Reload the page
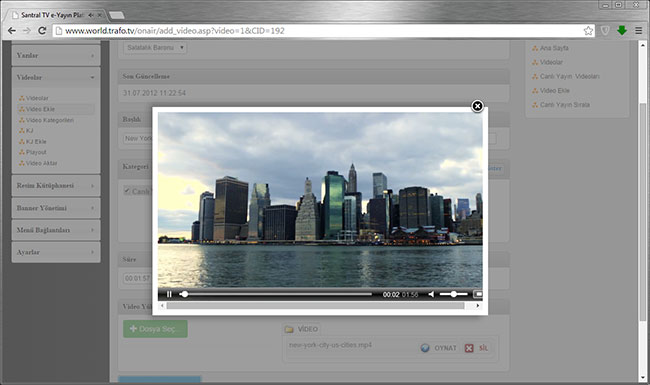The image size is (650, 385). click(x=42, y=31)
